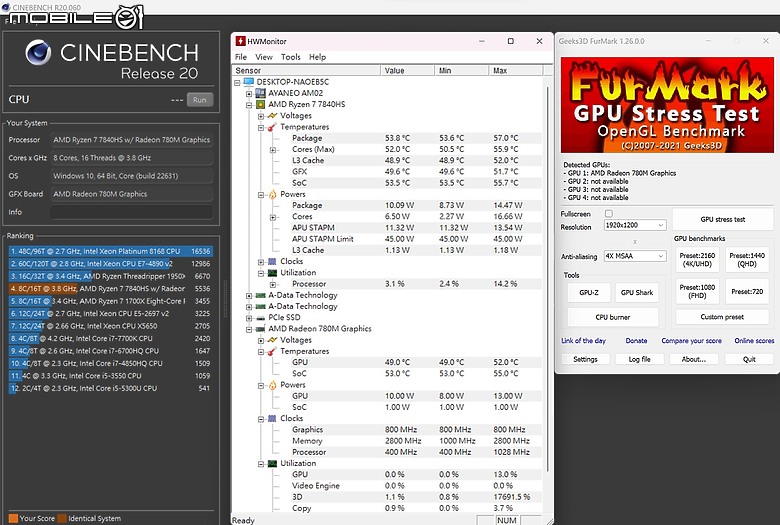Click the About... button in FurMark
Viewport: 780px width, 525px height.
[693, 359]
